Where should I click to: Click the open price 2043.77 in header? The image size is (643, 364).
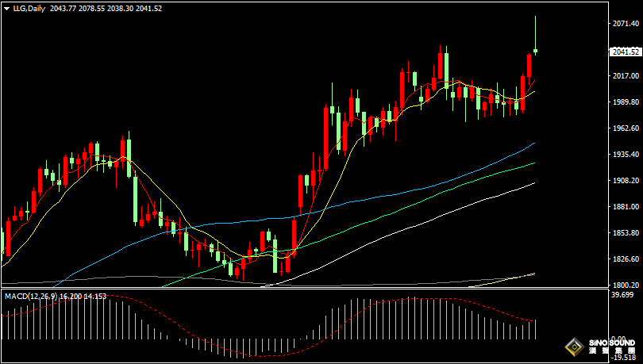[x=63, y=8]
